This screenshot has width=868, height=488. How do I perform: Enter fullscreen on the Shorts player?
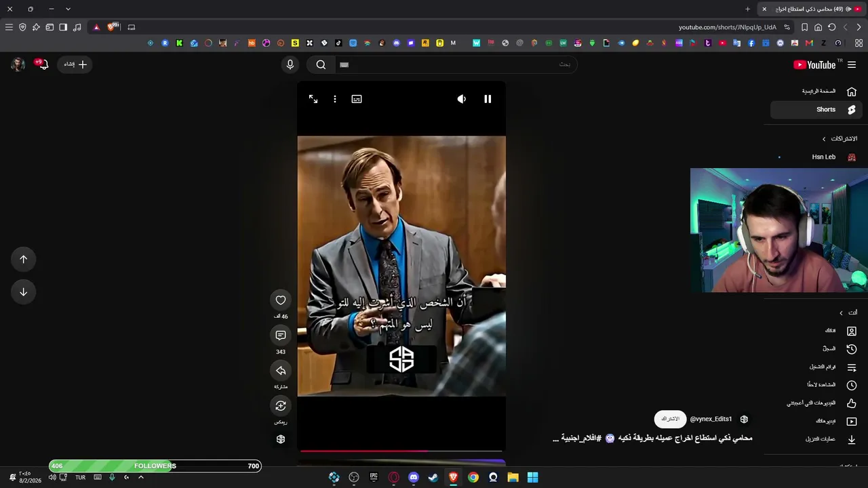(313, 99)
